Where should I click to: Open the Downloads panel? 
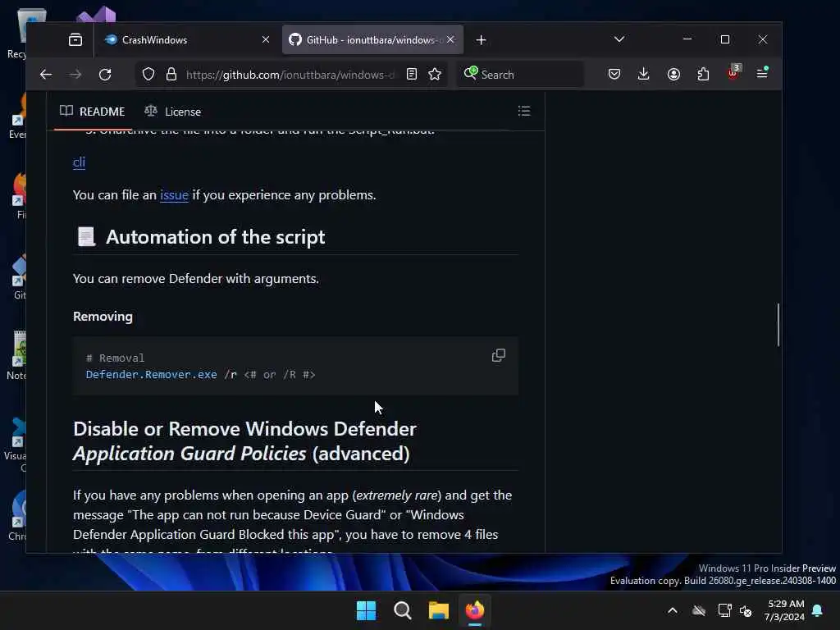[643, 74]
